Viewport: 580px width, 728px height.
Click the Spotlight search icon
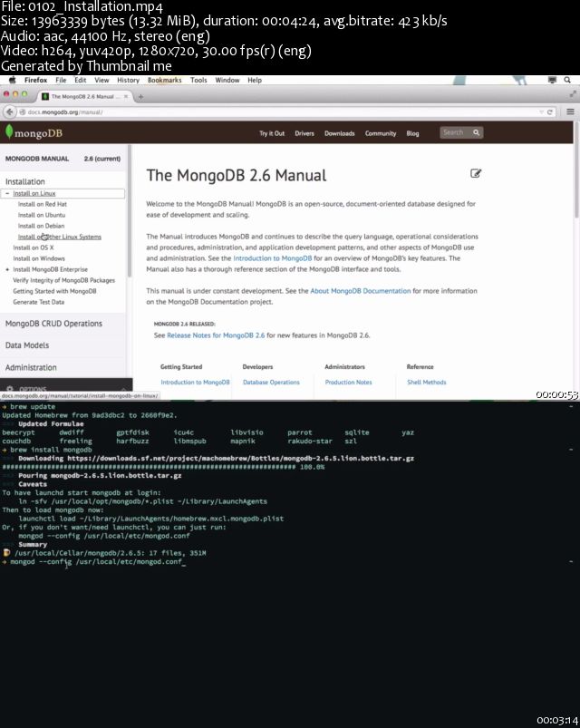pos(567,80)
